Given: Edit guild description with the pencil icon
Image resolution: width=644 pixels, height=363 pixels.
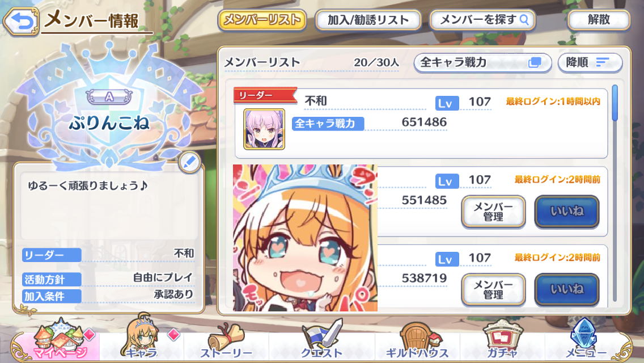Looking at the screenshot, I should (x=190, y=163).
